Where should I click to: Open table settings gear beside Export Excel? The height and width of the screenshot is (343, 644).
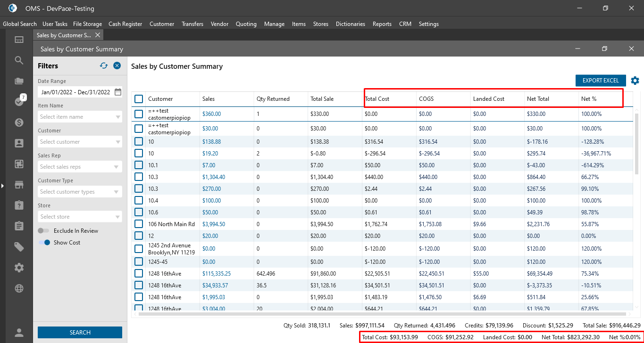(x=635, y=81)
